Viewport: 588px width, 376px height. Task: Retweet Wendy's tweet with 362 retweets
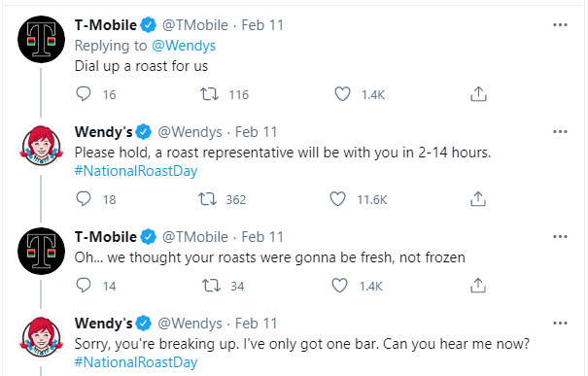pos(207,199)
